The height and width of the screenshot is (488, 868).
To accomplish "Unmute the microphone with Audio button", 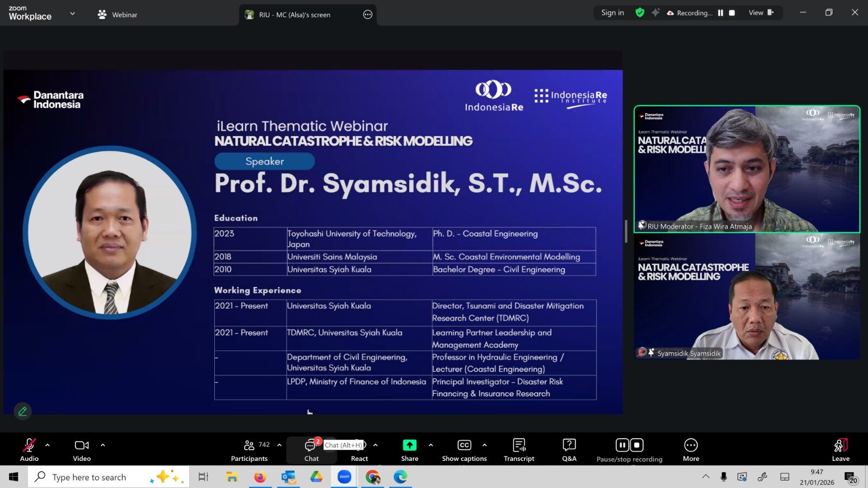I will pos(29,450).
